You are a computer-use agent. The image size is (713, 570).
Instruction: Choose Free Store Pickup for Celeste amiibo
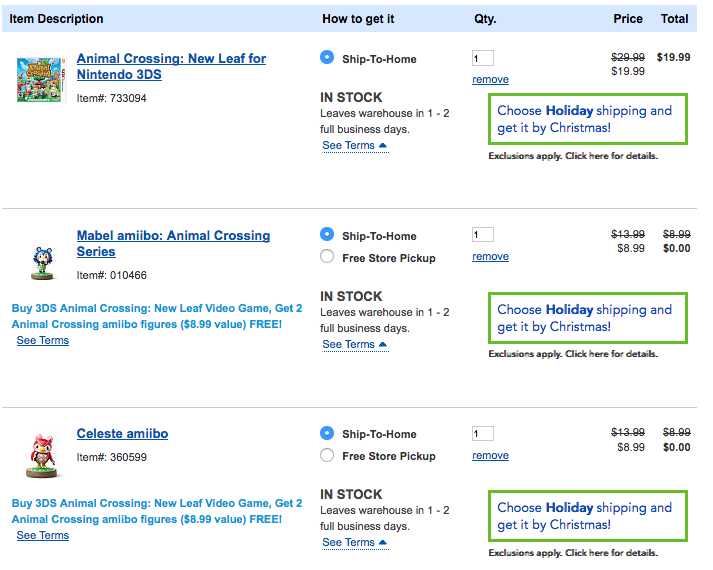tap(327, 455)
